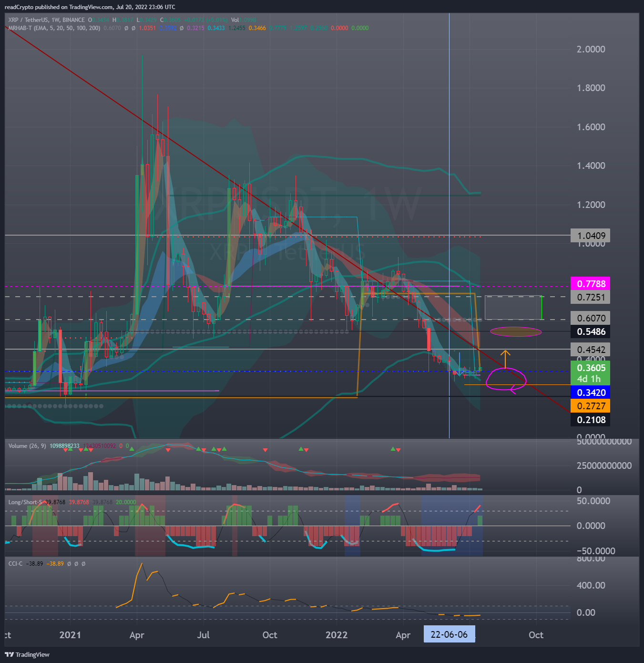Viewport: 644px width, 663px height.
Task: Click the 2022 label on the time axis
Action: [x=337, y=635]
